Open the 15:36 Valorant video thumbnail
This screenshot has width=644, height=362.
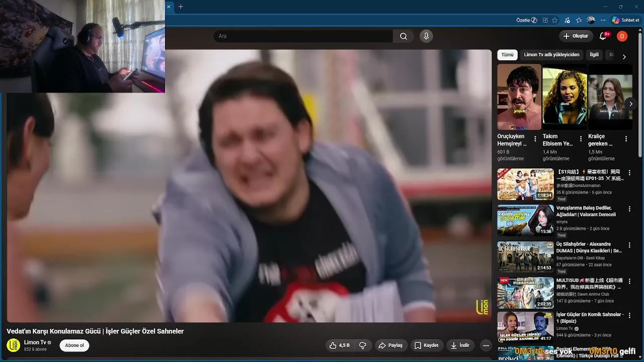pos(525,220)
